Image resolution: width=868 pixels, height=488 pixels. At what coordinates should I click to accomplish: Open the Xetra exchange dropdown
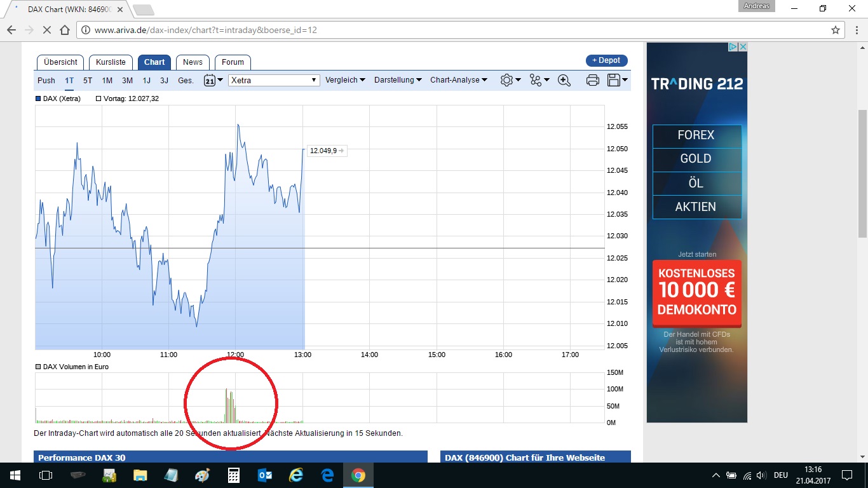[273, 80]
